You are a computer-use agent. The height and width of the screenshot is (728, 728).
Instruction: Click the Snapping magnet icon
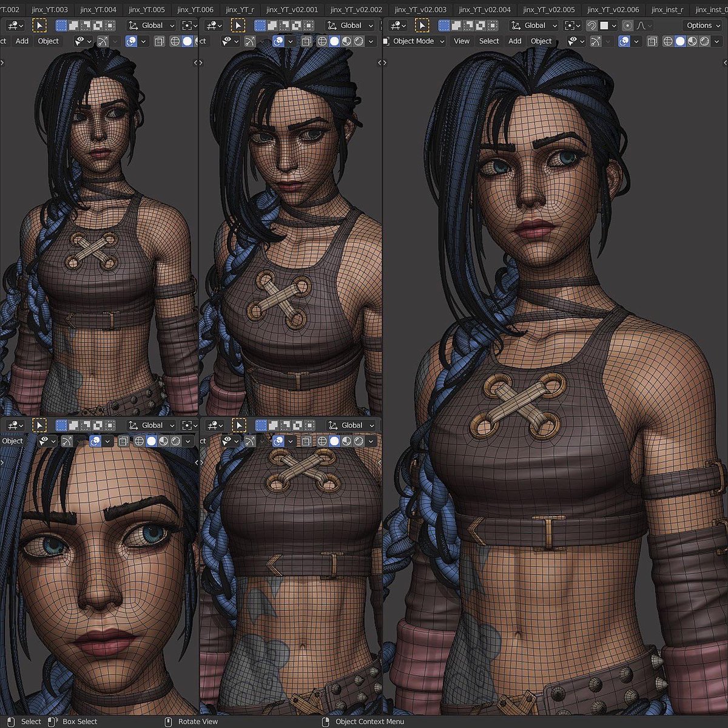(590, 25)
